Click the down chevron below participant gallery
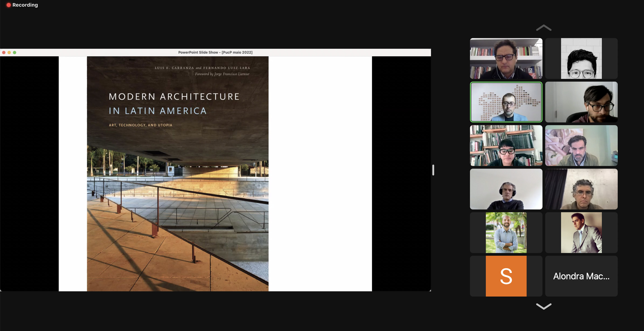The image size is (644, 331). (x=543, y=306)
